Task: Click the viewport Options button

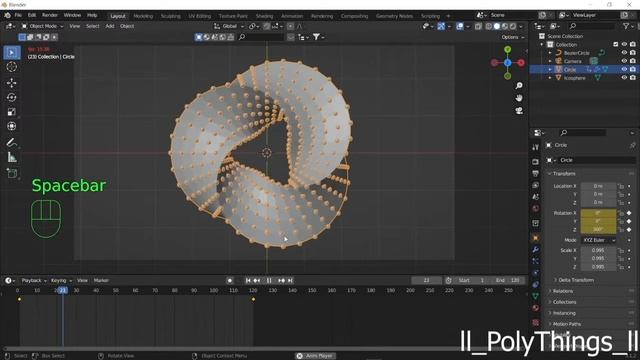Action: (513, 37)
